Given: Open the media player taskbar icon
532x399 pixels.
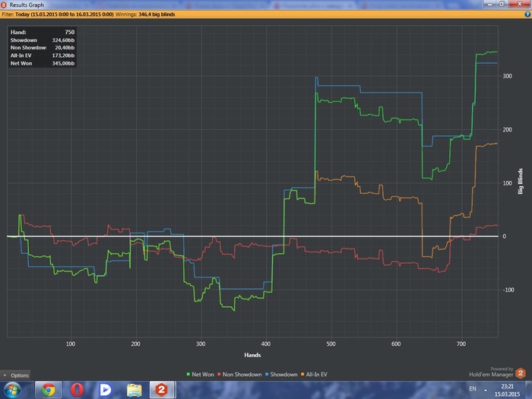Looking at the screenshot, I should (105, 390).
